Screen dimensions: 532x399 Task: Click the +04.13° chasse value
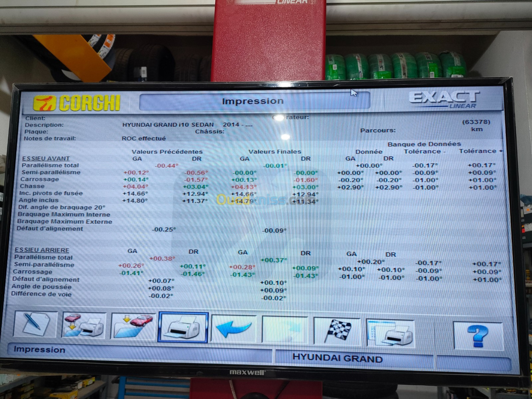244,187
